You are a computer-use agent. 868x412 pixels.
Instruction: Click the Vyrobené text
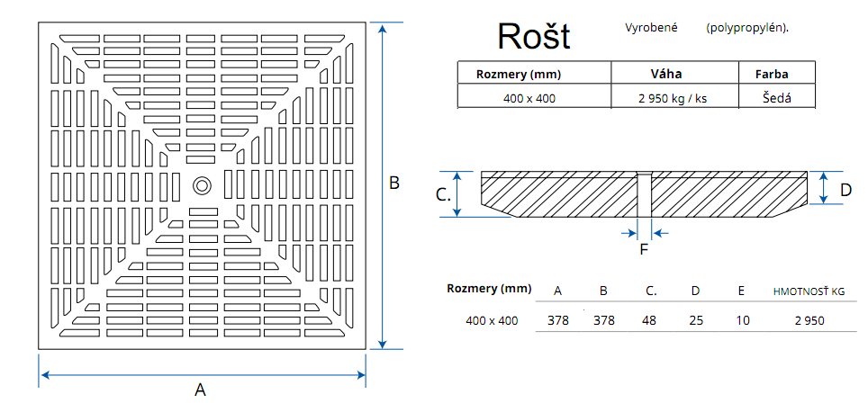pos(652,28)
